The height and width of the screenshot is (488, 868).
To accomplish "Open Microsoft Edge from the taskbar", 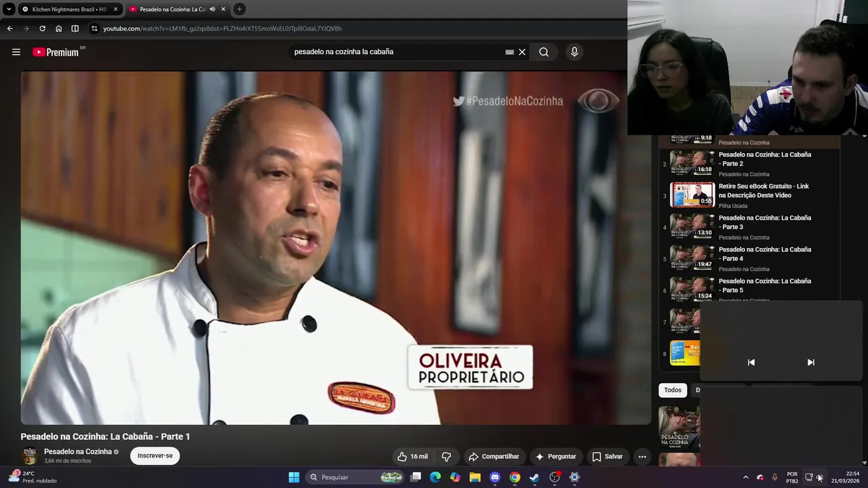I will (435, 477).
